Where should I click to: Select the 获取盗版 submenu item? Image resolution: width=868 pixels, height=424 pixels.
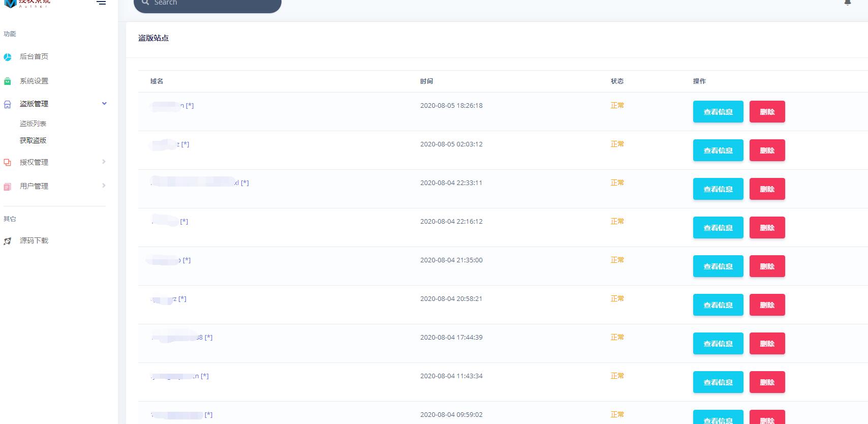click(33, 140)
